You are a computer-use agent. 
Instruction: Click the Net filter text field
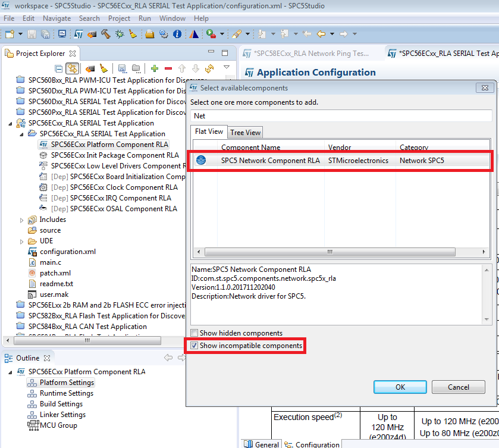[x=341, y=116]
